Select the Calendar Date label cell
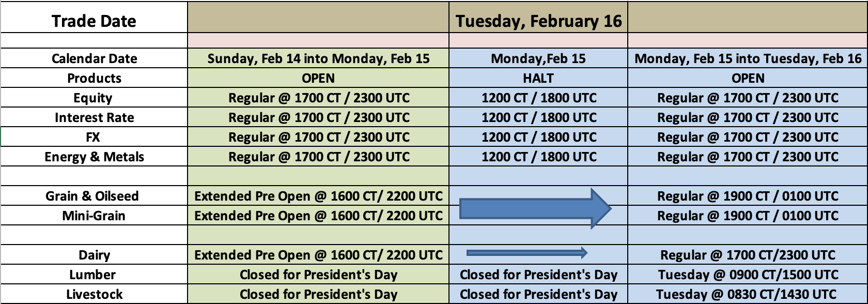868x304 pixels. pyautogui.click(x=94, y=58)
